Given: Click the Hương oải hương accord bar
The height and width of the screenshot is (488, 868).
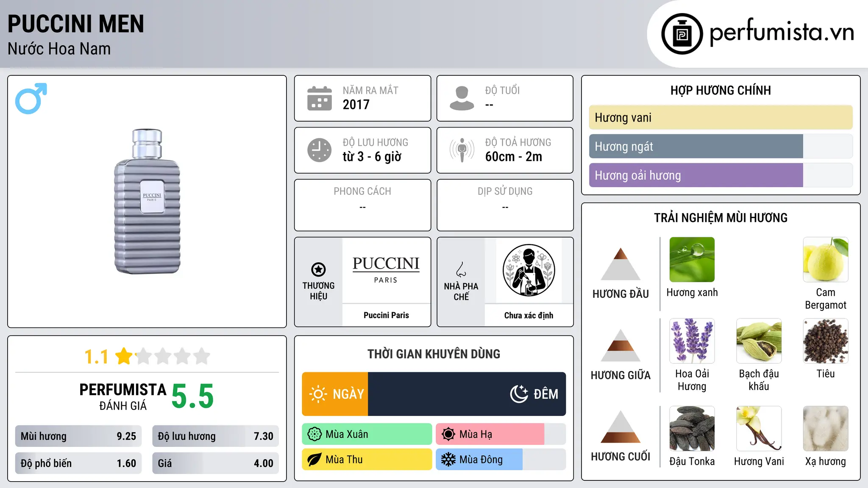Looking at the screenshot, I should pyautogui.click(x=721, y=175).
